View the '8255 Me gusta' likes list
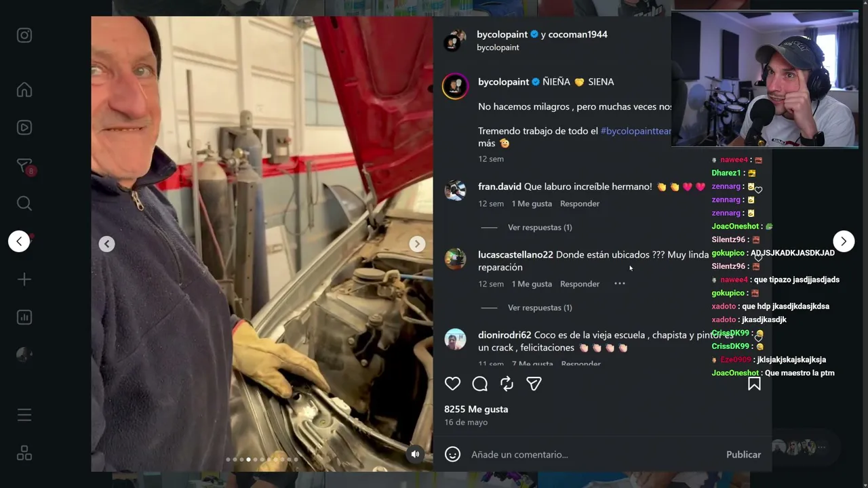Image resolution: width=868 pixels, height=488 pixels. pos(476,409)
